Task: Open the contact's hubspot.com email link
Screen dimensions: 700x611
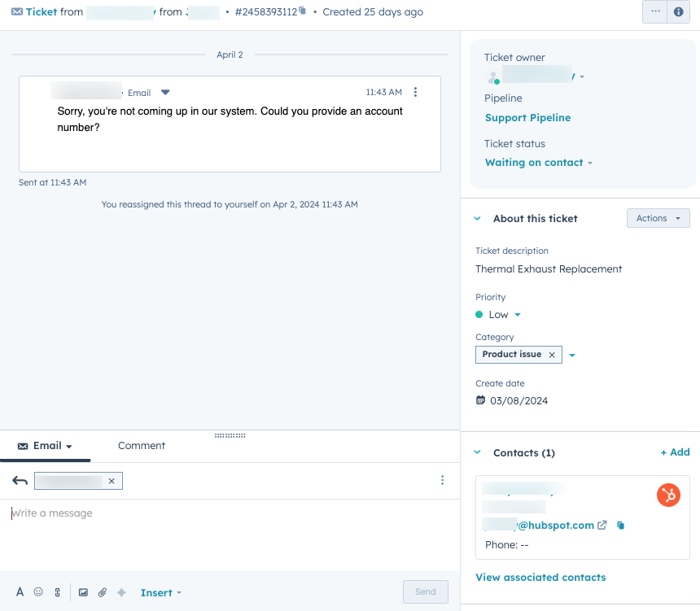Action: [538, 526]
